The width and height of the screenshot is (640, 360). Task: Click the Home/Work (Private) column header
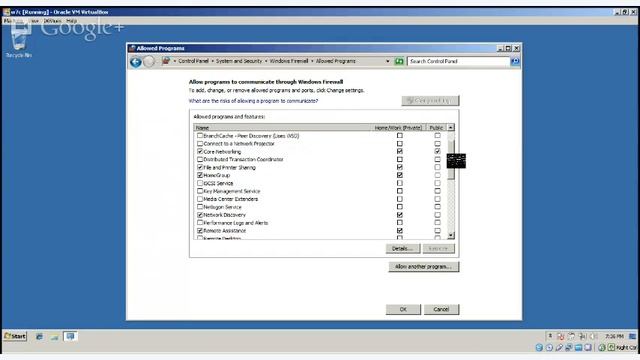click(x=398, y=128)
